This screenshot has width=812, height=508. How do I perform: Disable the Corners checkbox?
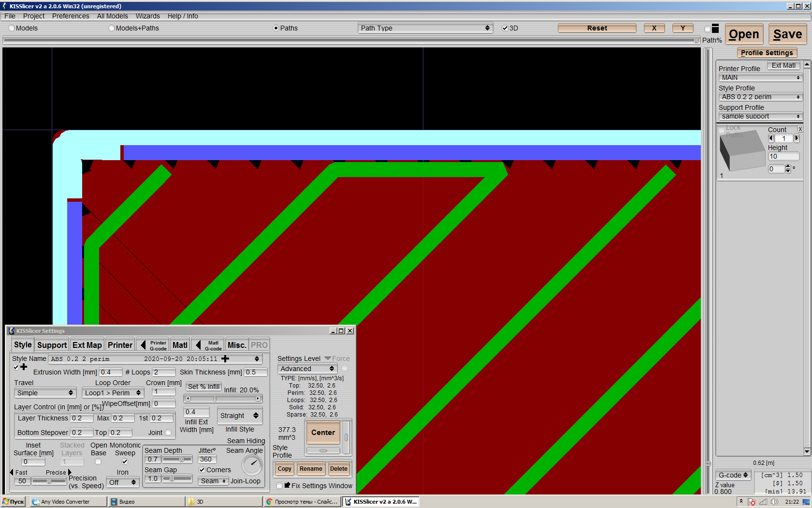tap(202, 470)
